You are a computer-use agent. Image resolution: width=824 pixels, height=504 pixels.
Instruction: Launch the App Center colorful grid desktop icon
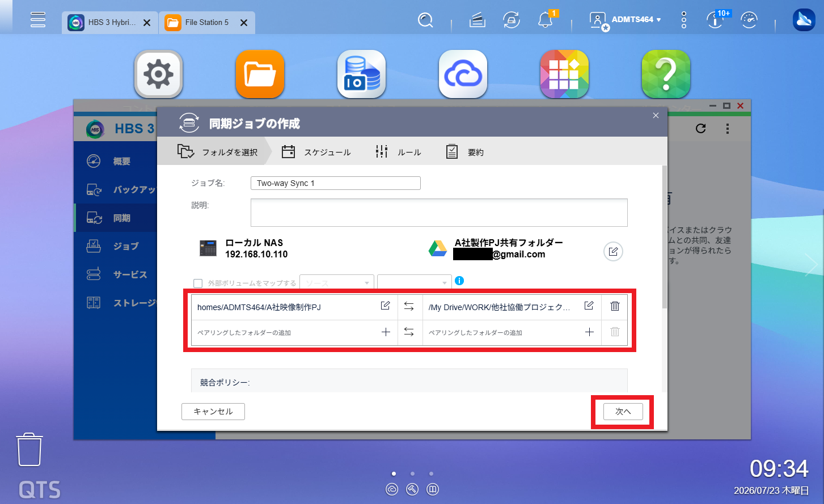[564, 74]
